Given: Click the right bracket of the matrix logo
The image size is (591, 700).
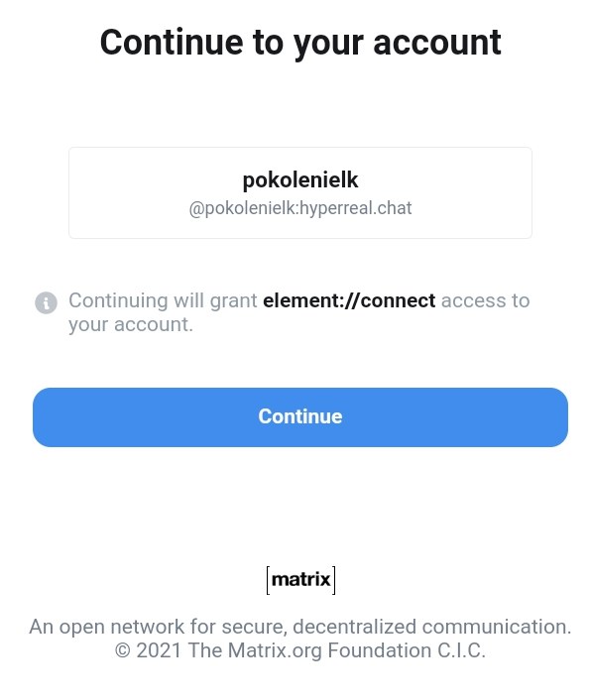Looking at the screenshot, I should click(333, 580).
